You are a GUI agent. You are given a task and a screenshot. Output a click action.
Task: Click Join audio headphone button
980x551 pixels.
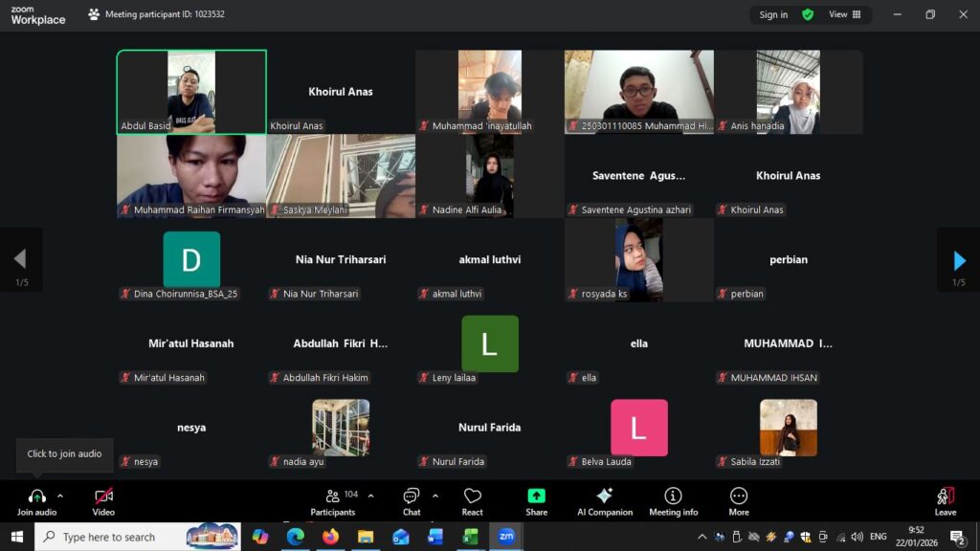point(36,496)
